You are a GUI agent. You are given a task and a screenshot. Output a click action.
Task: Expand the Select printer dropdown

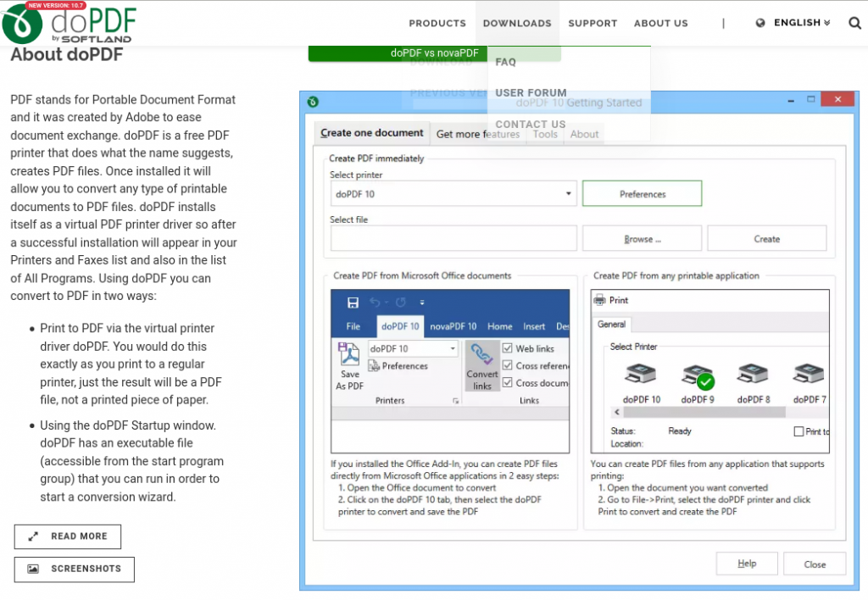(568, 194)
